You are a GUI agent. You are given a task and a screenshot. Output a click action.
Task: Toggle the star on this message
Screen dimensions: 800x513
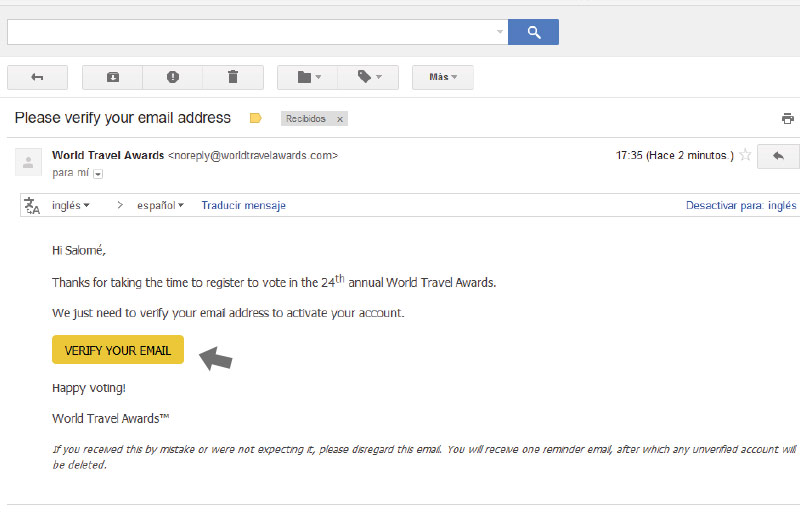coord(745,155)
